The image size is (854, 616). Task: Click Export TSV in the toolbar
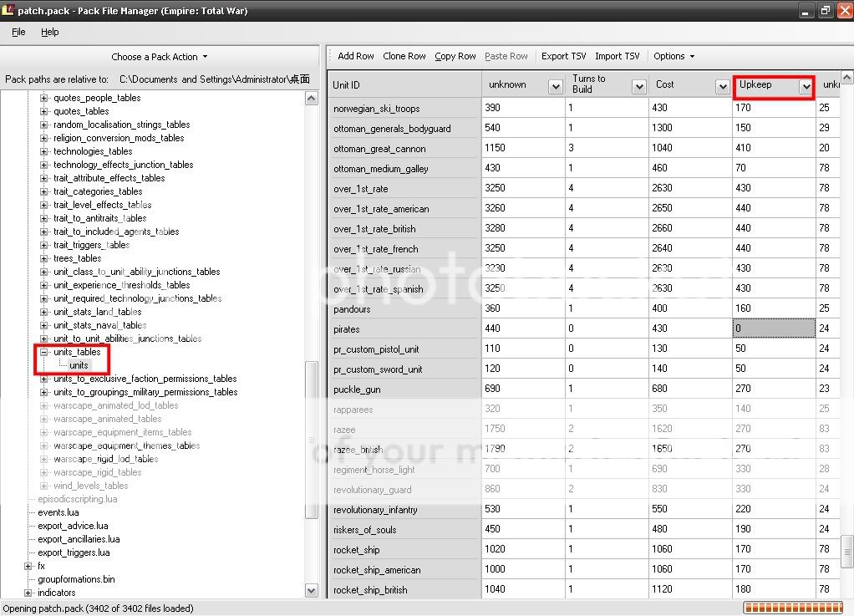tap(563, 56)
